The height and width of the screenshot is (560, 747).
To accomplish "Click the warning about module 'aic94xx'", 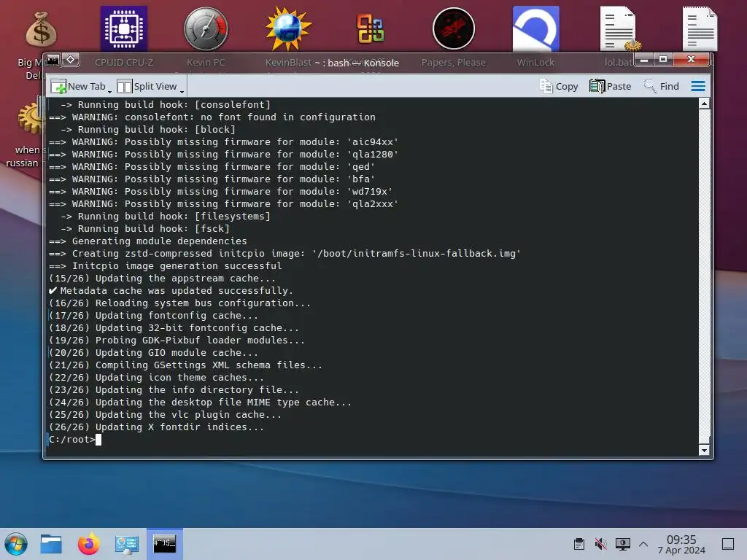I will (x=223, y=142).
